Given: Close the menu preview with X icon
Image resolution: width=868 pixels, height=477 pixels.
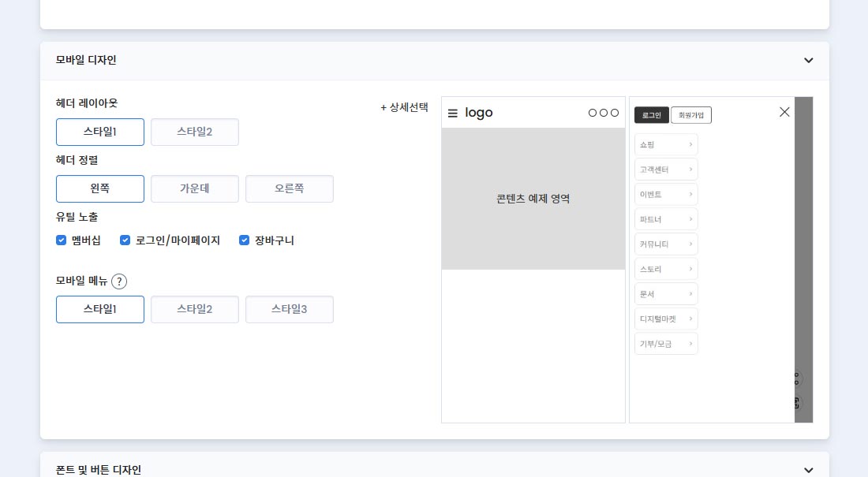Looking at the screenshot, I should pyautogui.click(x=784, y=112).
